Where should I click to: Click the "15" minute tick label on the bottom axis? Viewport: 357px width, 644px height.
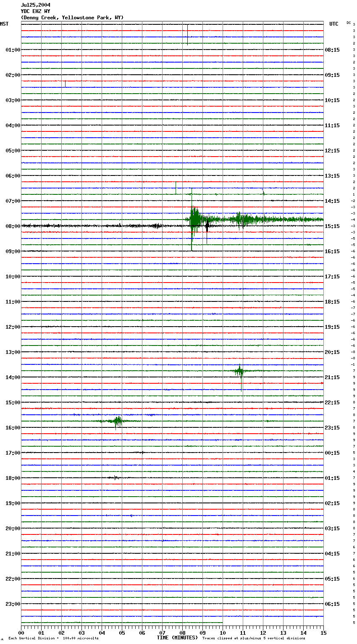tap(323, 633)
